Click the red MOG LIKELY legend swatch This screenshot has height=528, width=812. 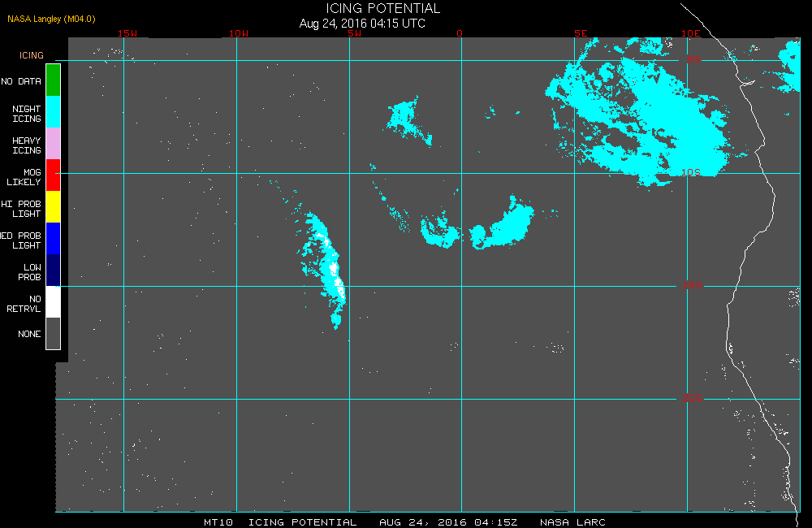pyautogui.click(x=54, y=175)
